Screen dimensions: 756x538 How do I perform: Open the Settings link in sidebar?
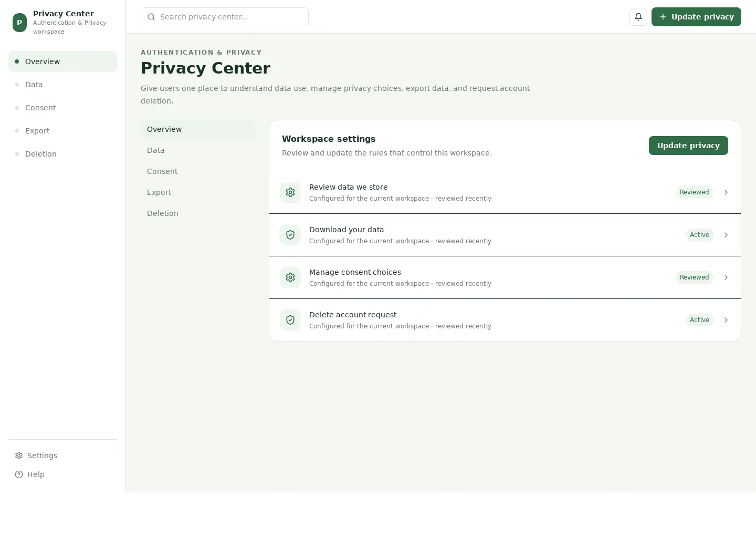tap(62, 456)
